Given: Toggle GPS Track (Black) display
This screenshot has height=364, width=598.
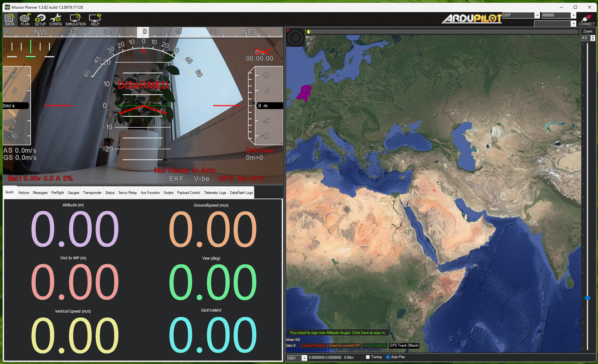Looking at the screenshot, I should tap(404, 345).
